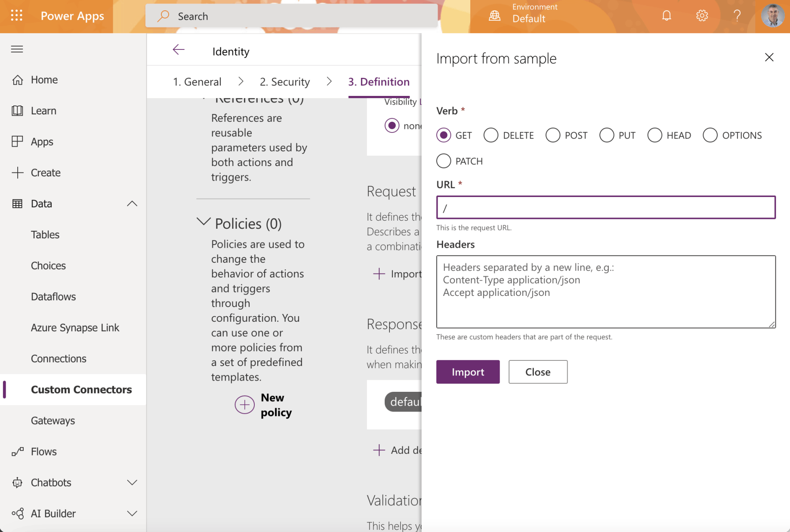Select the none visibility radio button
The height and width of the screenshot is (532, 790).
click(x=392, y=126)
